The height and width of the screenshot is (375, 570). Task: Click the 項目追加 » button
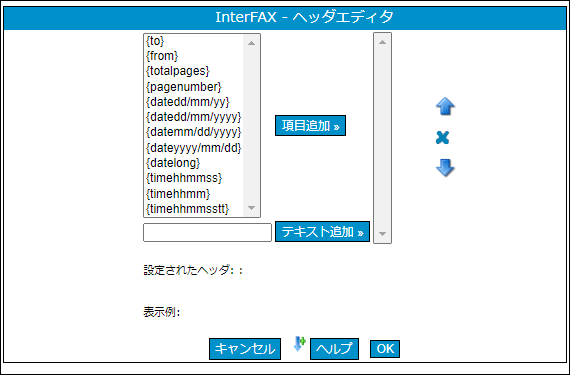pos(310,126)
